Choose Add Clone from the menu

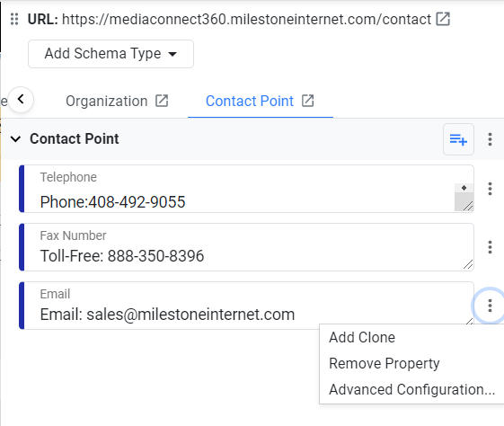tap(362, 337)
